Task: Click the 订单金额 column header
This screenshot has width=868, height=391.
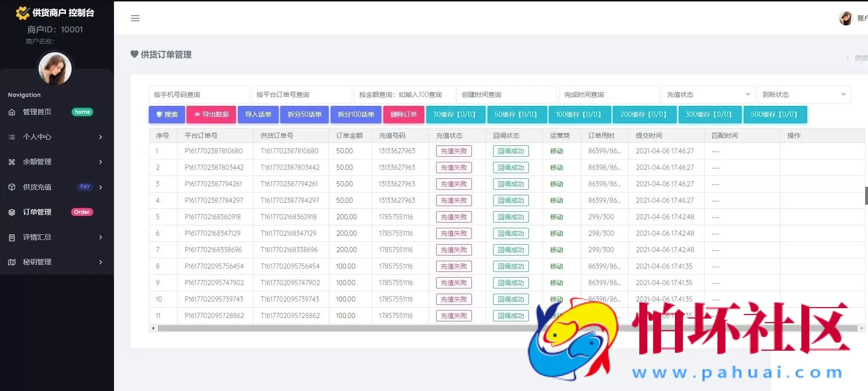Action: click(x=349, y=136)
